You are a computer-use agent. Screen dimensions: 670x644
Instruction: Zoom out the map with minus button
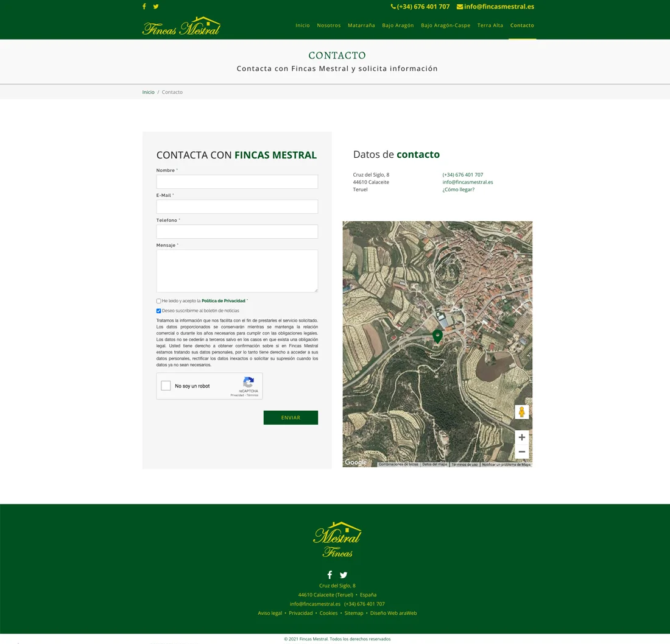522,451
